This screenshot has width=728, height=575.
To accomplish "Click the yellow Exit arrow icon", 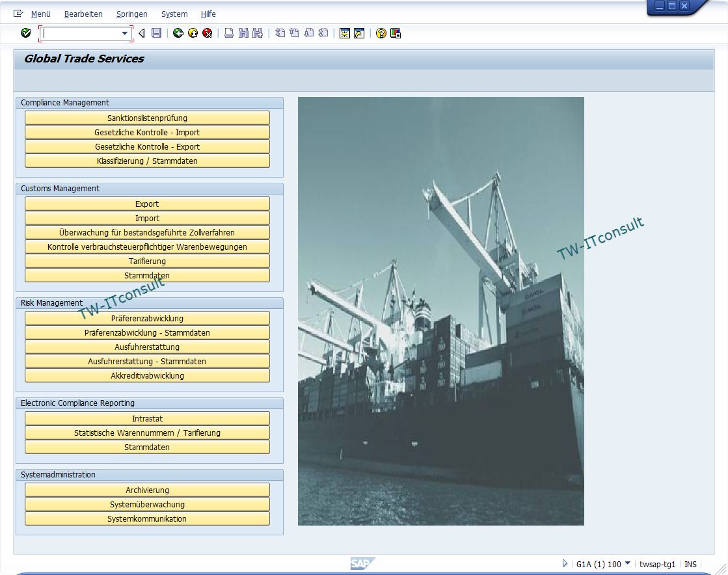I will coord(193,33).
